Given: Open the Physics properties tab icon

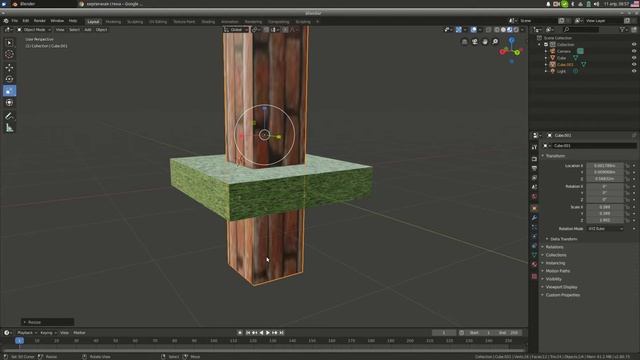Looking at the screenshot, I should (x=534, y=237).
